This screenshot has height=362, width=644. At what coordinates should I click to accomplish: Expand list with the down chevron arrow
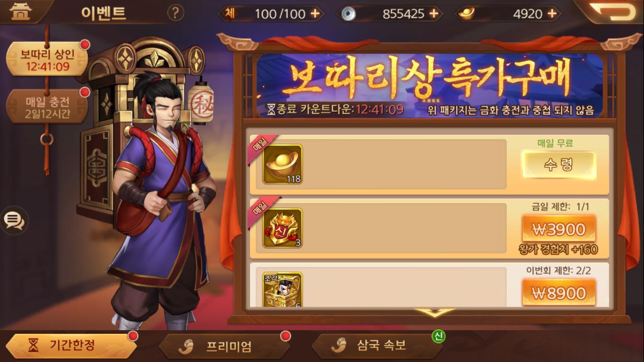434,312
